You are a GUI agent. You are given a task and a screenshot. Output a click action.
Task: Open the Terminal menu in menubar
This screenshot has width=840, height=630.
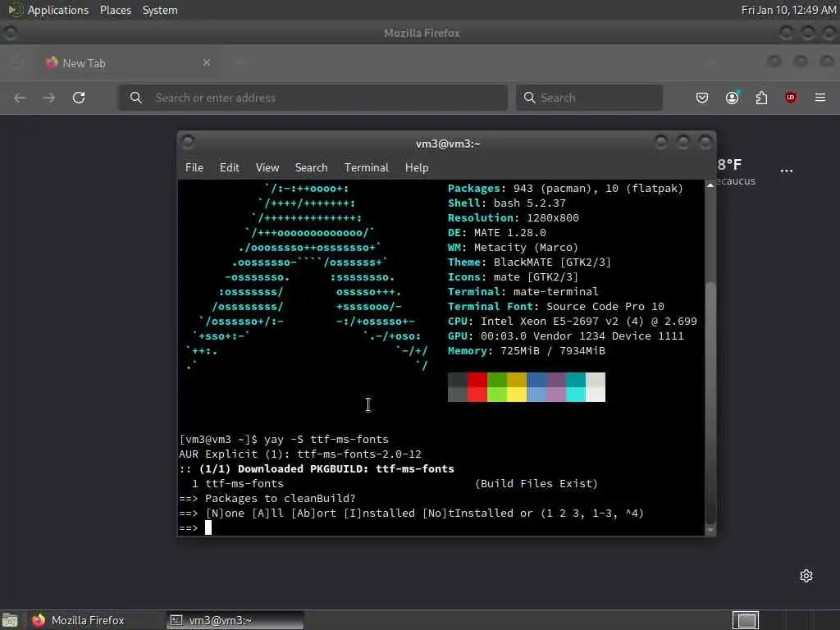(x=367, y=167)
